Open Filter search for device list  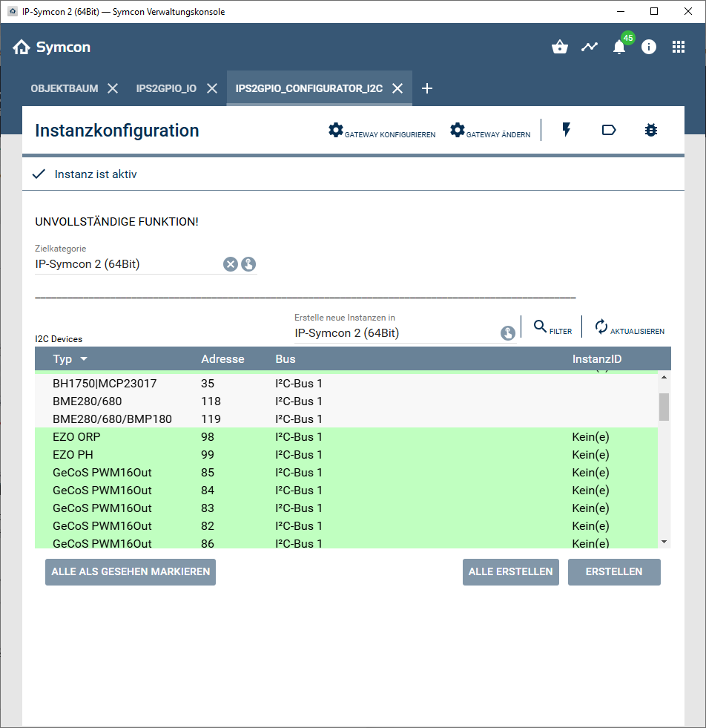point(552,327)
